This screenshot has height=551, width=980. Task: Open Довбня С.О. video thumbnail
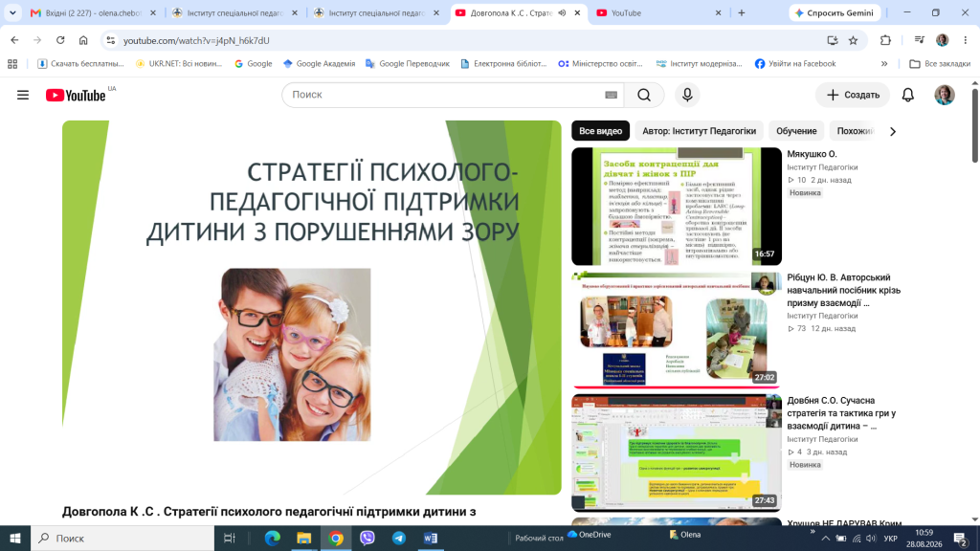pyautogui.click(x=677, y=452)
